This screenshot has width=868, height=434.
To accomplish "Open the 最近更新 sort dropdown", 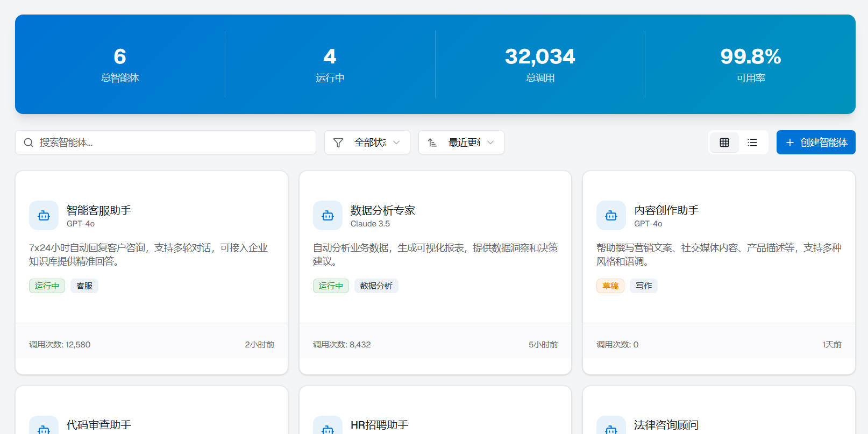I will click(x=461, y=143).
